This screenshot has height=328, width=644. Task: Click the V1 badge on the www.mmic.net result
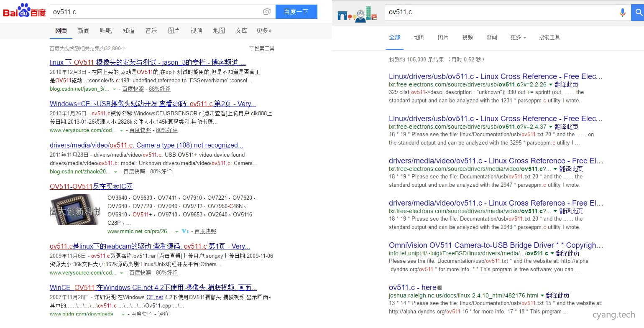click(184, 231)
